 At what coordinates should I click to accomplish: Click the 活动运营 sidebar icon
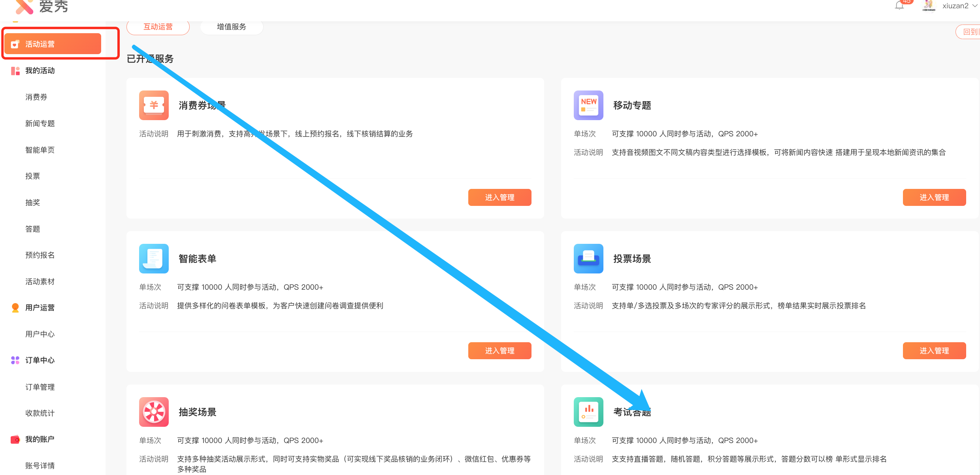15,44
